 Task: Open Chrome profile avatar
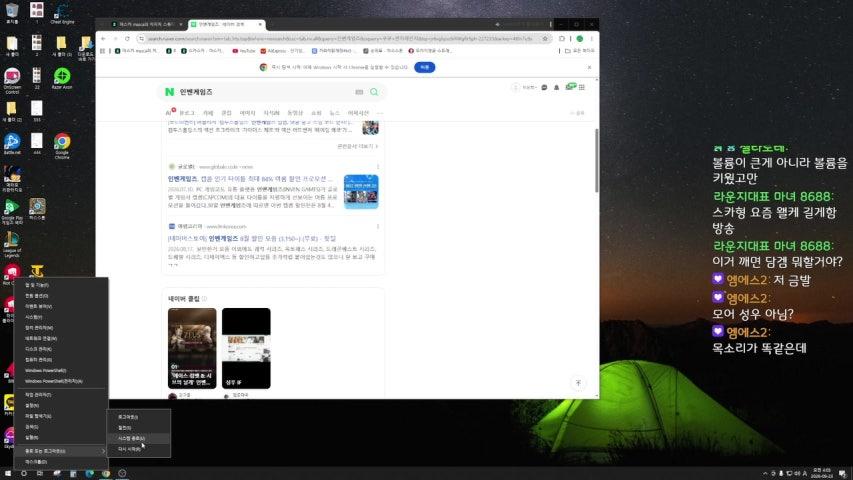coord(579,39)
